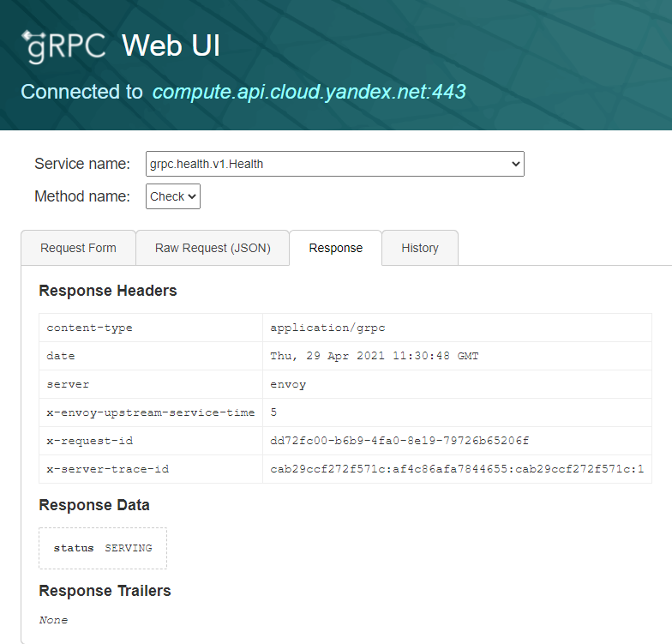This screenshot has width=672, height=644.
Task: Show the History tab
Action: coord(419,248)
